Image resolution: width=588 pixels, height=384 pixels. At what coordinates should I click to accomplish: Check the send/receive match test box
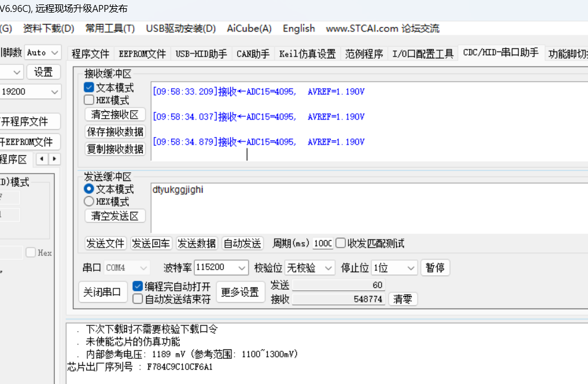[341, 243]
